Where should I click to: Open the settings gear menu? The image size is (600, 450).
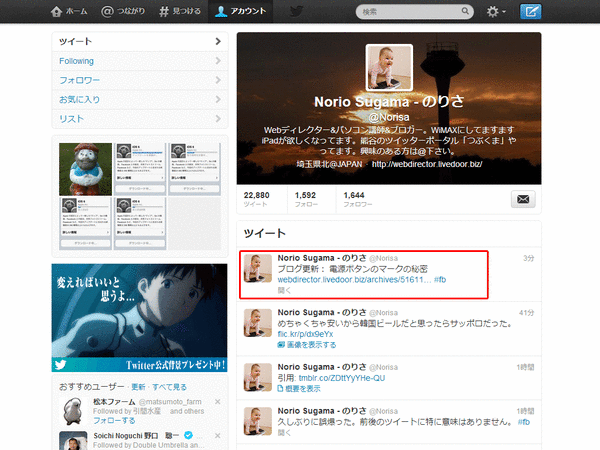coord(496,11)
